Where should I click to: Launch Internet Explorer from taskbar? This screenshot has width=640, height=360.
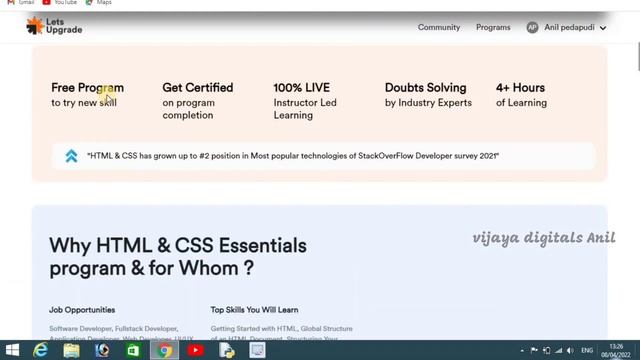[x=40, y=350]
